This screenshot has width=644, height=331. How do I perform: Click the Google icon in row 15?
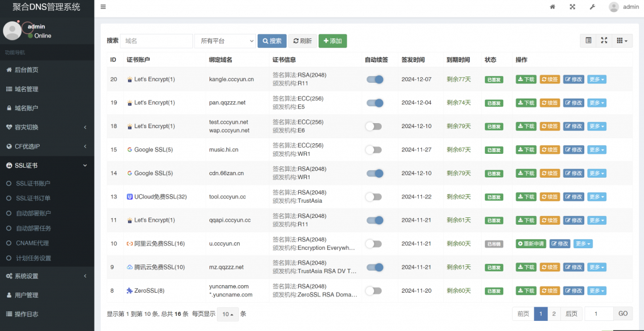pos(130,149)
